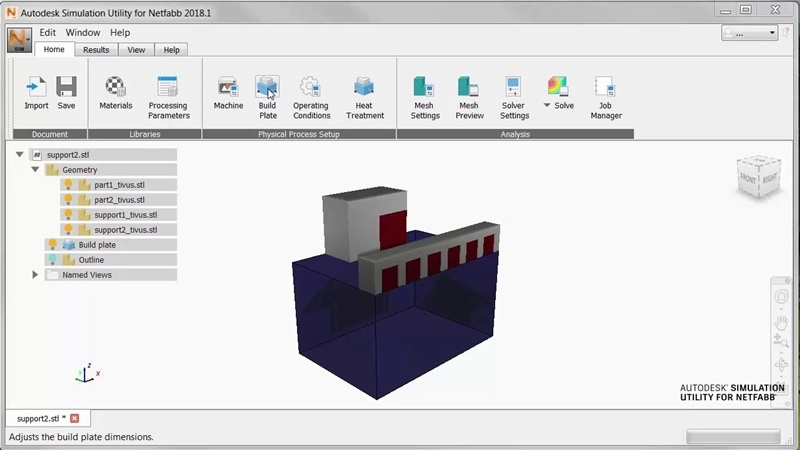Screen dimensions: 800x450
Task: Open the Materials library
Action: coord(116,92)
